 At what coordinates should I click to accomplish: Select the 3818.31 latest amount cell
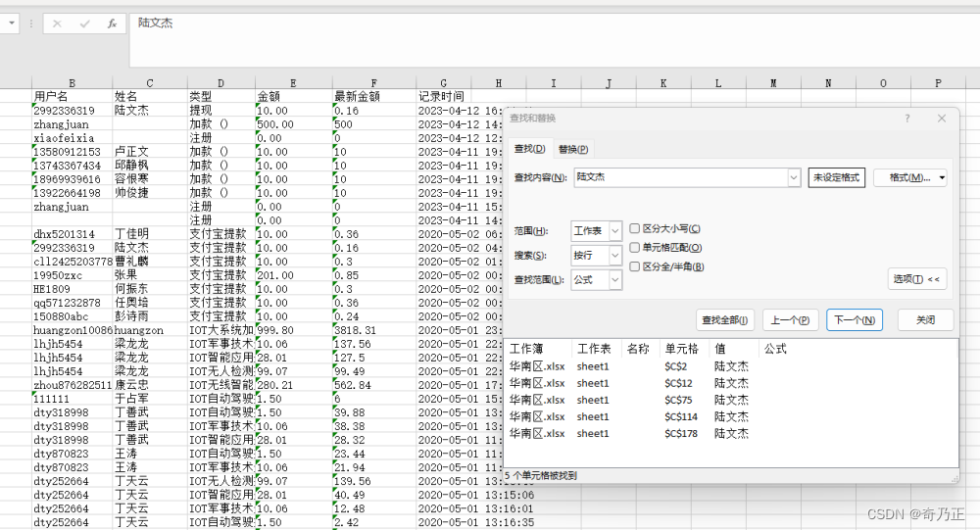[373, 330]
